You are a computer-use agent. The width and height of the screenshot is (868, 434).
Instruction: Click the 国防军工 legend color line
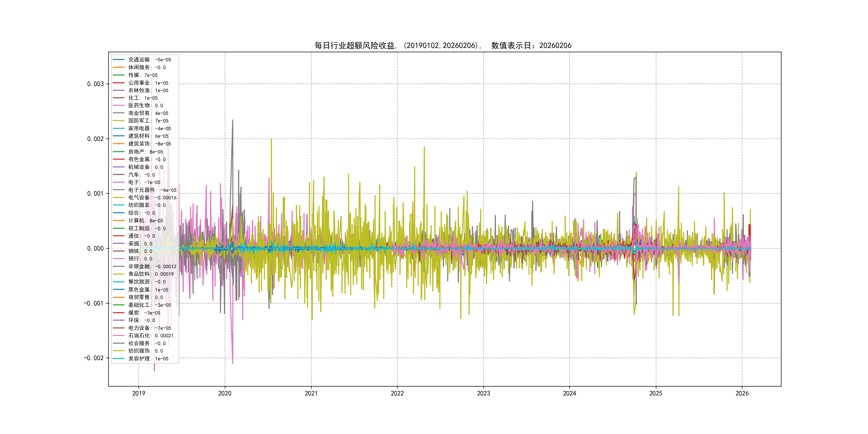119,121
